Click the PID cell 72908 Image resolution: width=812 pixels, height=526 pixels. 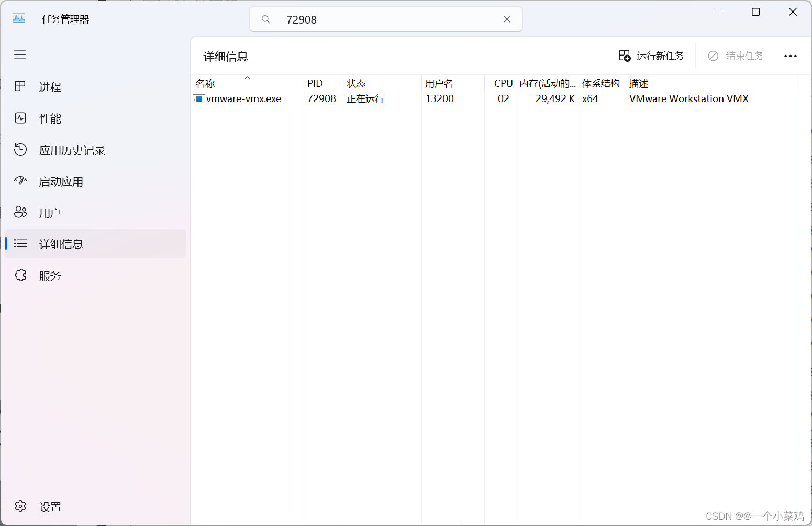coord(321,98)
